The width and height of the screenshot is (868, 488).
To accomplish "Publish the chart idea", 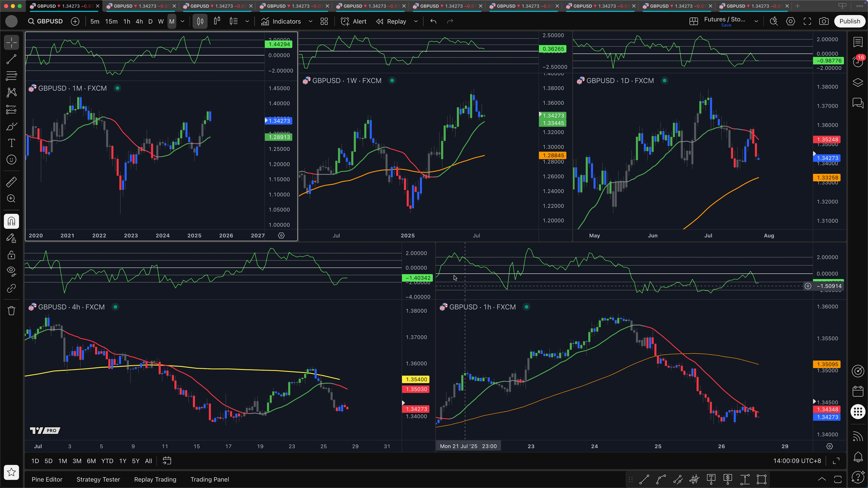I will coord(850,21).
